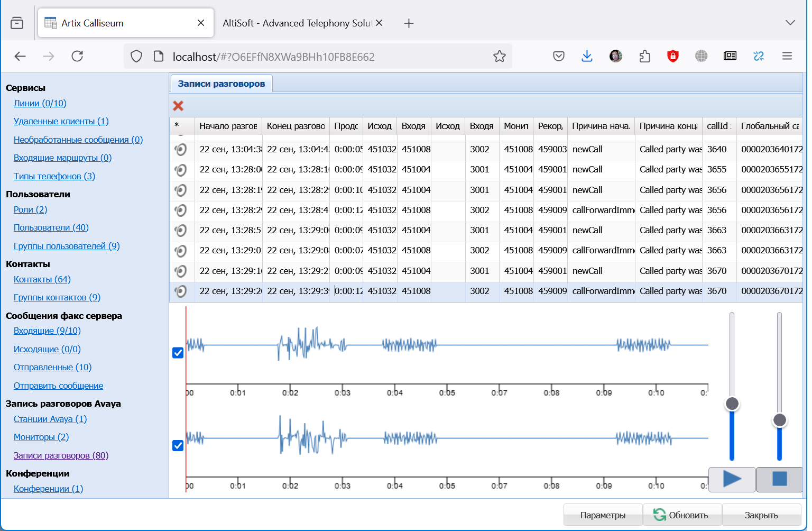Click the asterisk column header
Viewport: 812px width, 531px height.
tap(182, 126)
